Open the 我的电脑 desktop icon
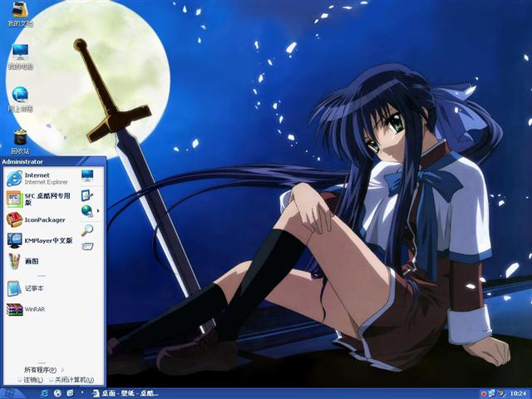This screenshot has width=532, height=399. tap(20, 57)
